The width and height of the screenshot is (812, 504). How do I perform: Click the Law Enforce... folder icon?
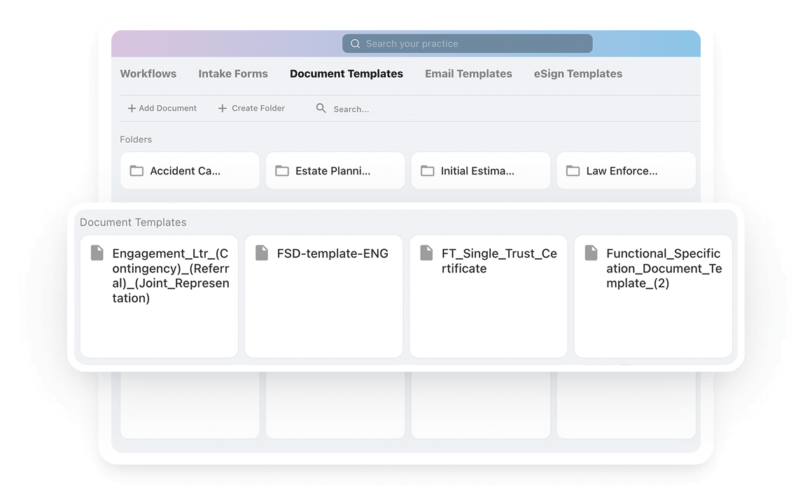tap(573, 171)
